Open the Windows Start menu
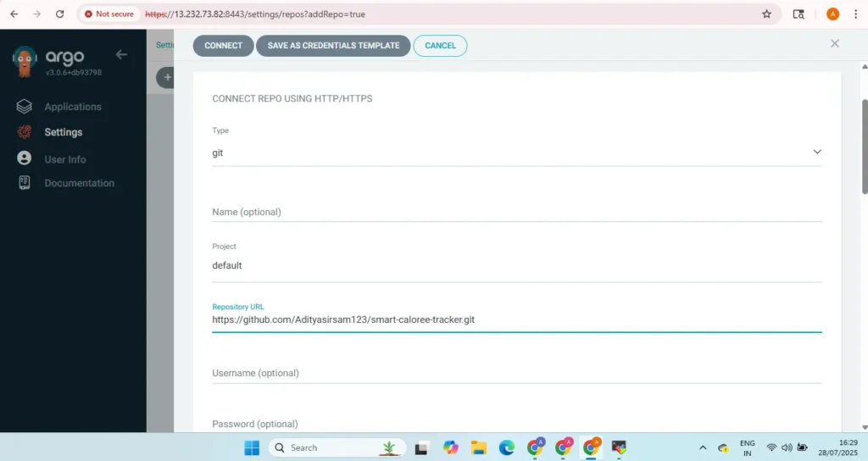The image size is (868, 461). point(252,447)
